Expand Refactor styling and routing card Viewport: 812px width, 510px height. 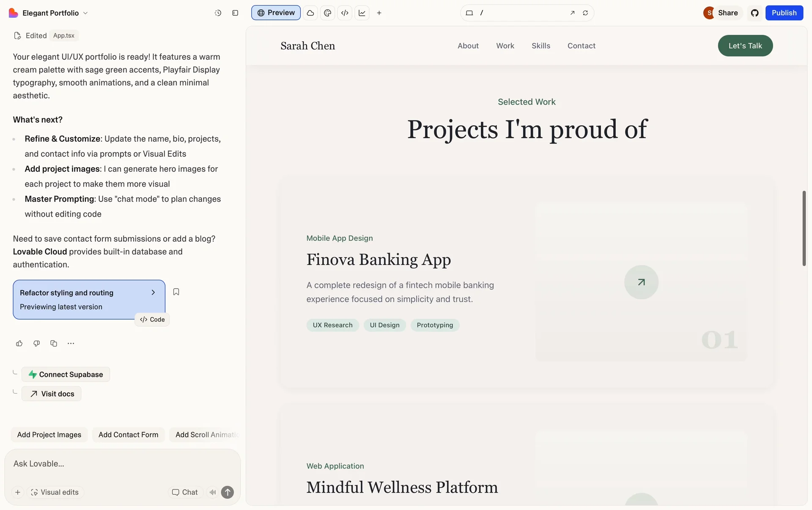(153, 292)
